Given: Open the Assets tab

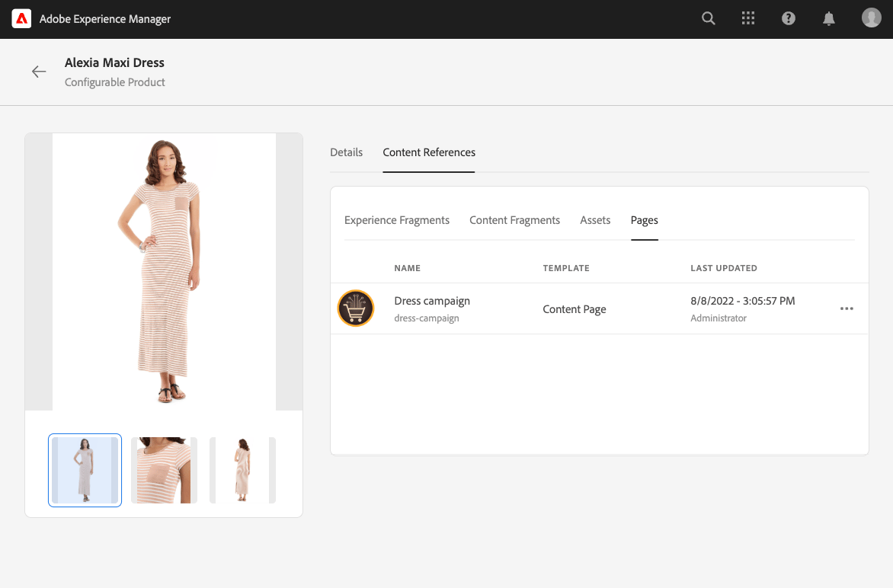Looking at the screenshot, I should coord(595,220).
